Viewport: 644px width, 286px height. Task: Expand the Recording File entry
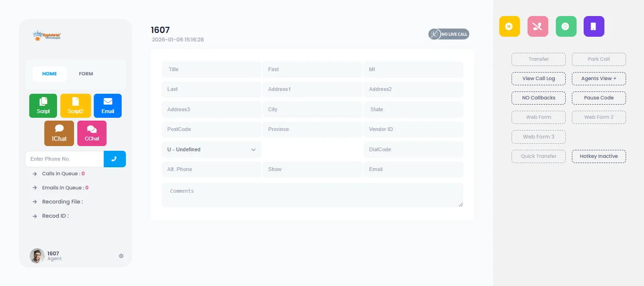pos(62,202)
